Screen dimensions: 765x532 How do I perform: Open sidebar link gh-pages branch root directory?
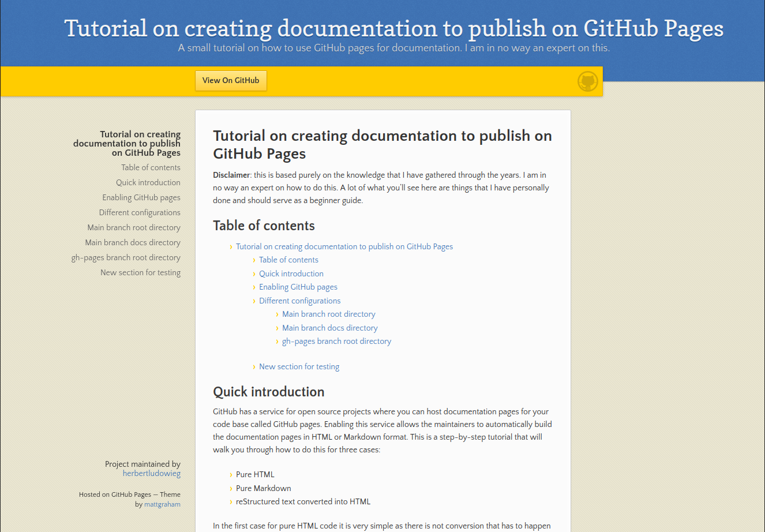[x=126, y=257]
